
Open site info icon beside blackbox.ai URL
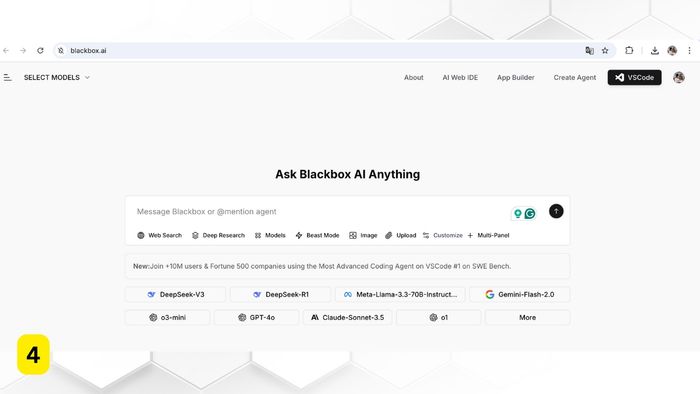61,50
